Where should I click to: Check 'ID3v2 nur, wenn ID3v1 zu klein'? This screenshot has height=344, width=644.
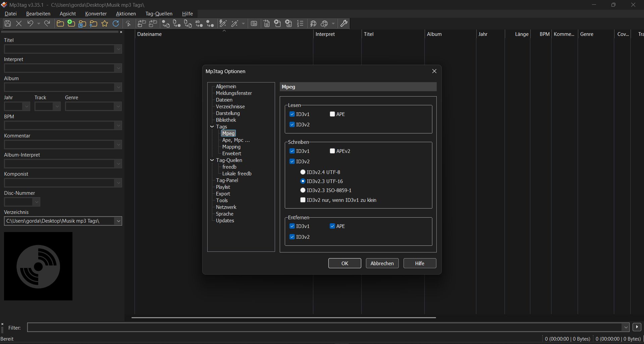pos(303,200)
